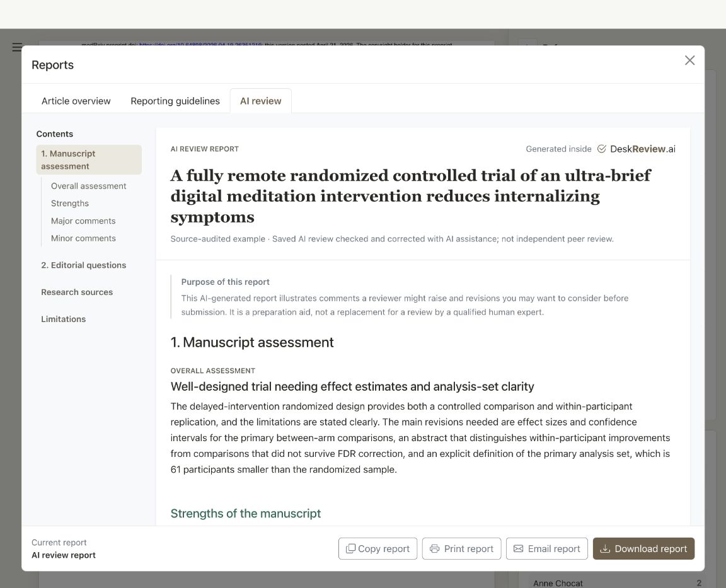Click the DeskReview.ai checkmark logo icon
Screen dimensions: 726x588
point(601,149)
